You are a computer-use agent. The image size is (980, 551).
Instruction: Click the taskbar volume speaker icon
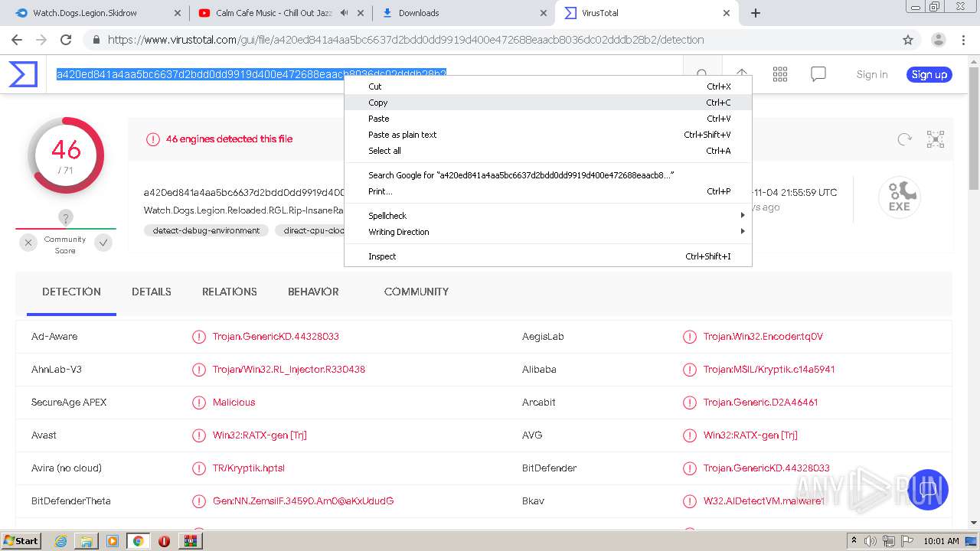pyautogui.click(x=871, y=541)
